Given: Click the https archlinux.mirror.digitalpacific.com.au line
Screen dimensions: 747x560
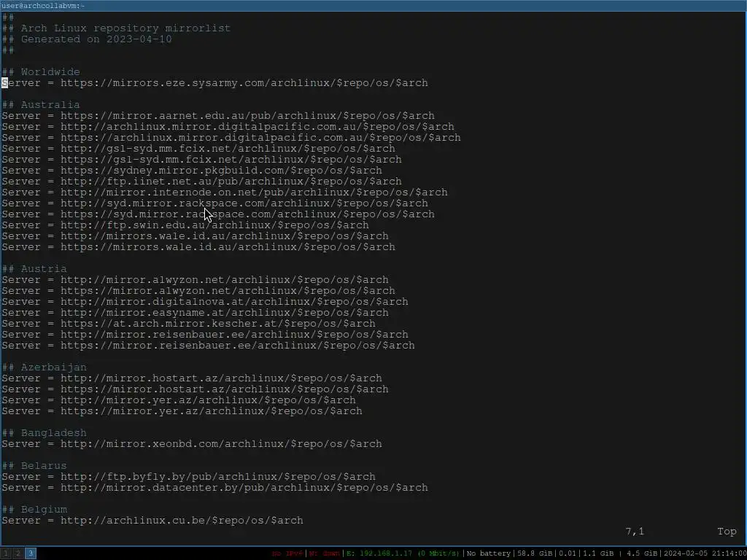Looking at the screenshot, I should tap(231, 138).
